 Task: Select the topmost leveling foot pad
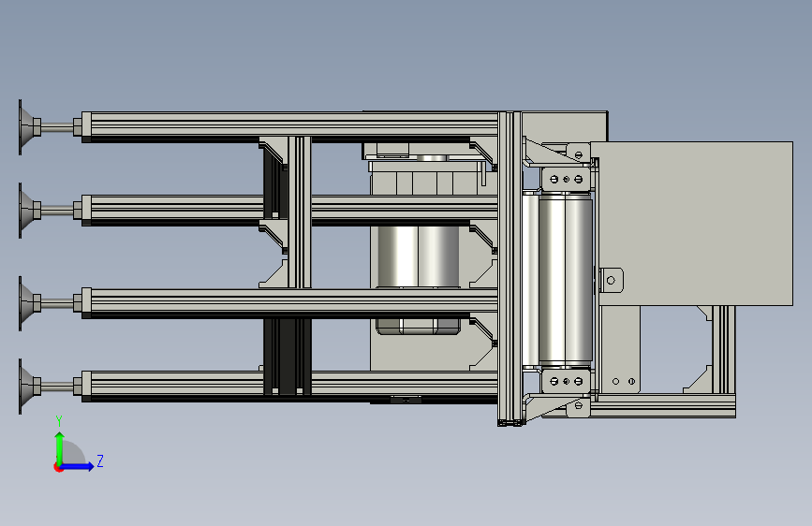[29, 127]
